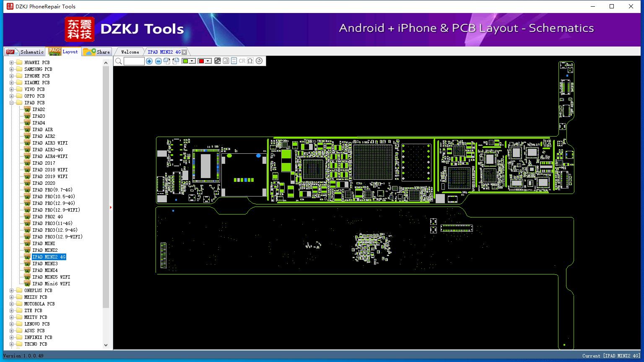Screen dimensions: 644x362
Task: Select IPAD MINI3 in the tree
Action: (45, 264)
